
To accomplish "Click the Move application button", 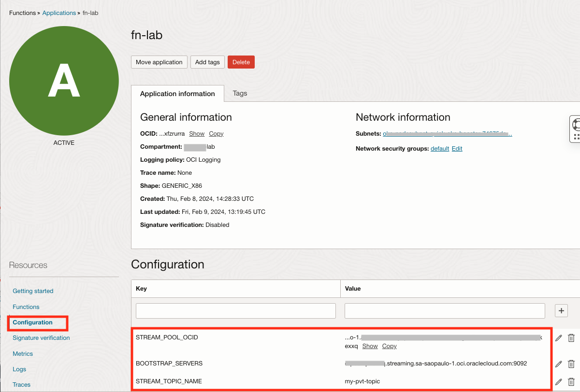I will (x=159, y=62).
